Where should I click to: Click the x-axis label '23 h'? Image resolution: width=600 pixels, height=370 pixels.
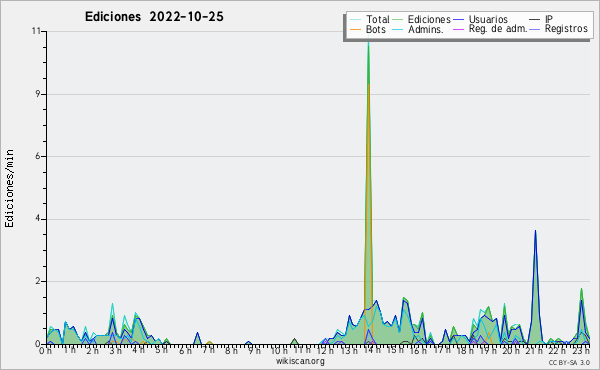click(x=580, y=350)
